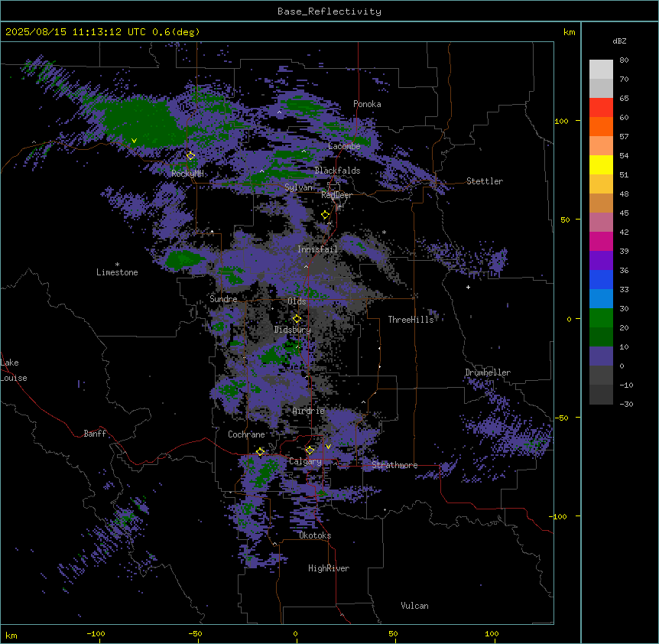Click the Okotoks label
Image resolution: width=659 pixels, height=644 pixels.
point(315,535)
